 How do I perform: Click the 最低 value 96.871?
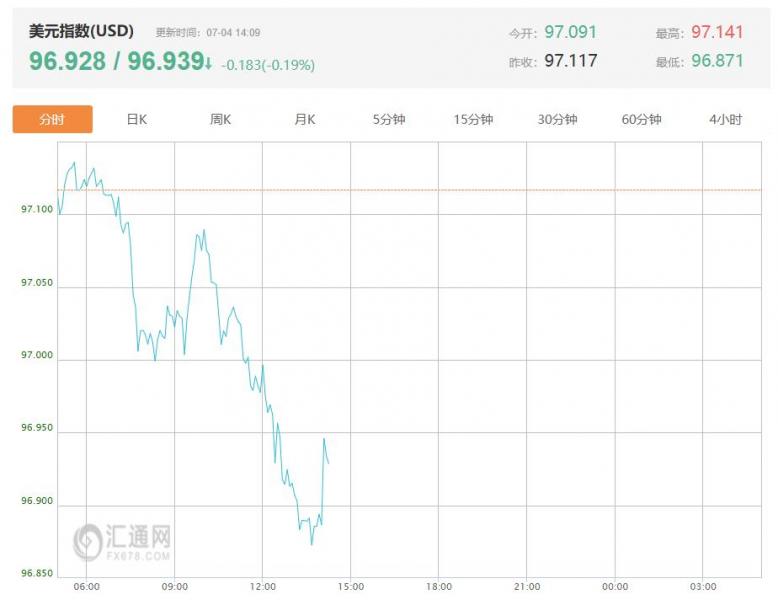(717, 60)
